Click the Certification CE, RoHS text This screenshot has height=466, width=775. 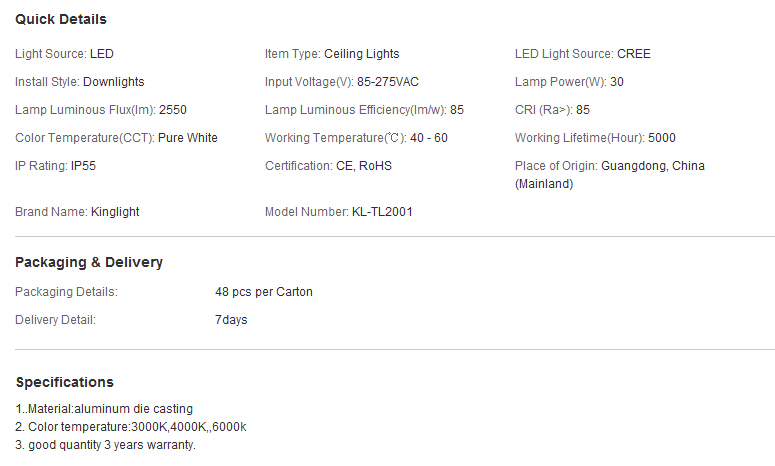364,166
